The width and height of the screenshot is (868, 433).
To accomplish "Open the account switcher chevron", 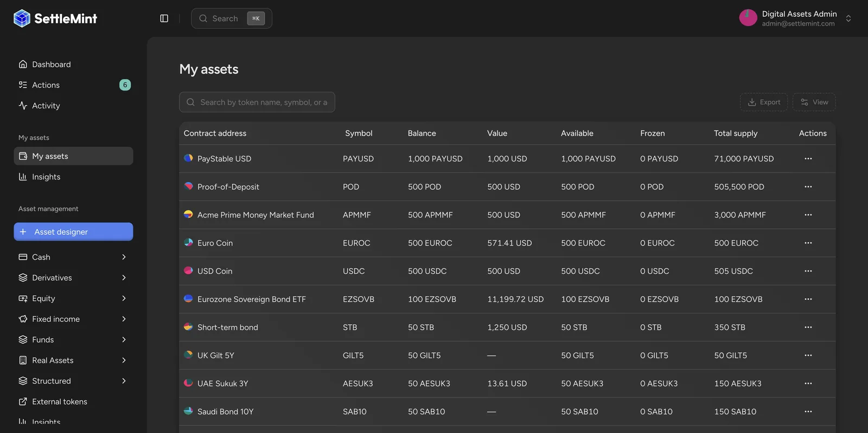I will [x=848, y=18].
